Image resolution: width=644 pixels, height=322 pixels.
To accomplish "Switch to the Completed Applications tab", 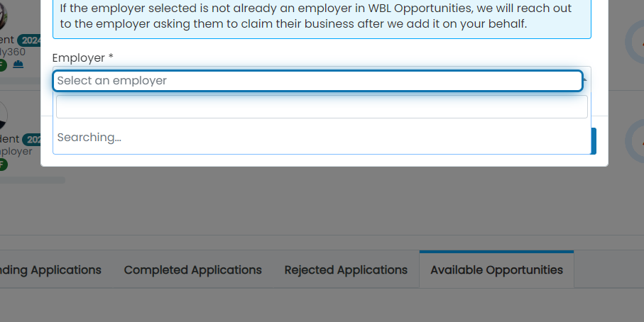I will click(x=192, y=270).
